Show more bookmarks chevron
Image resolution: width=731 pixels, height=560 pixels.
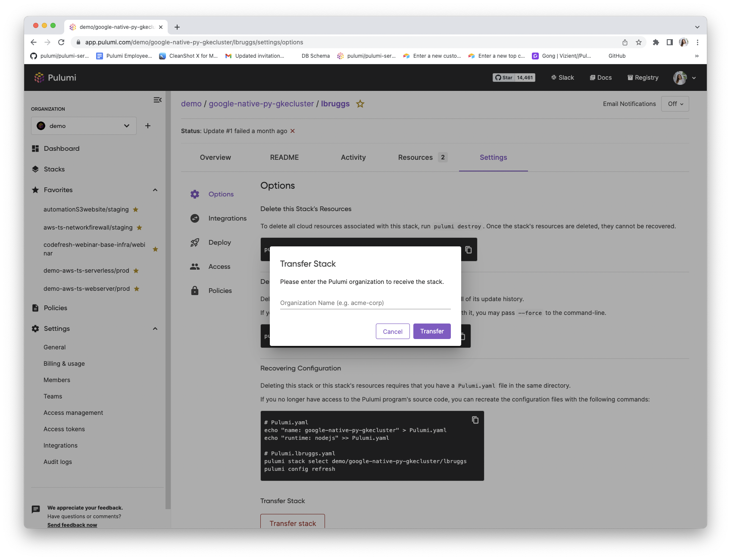coord(697,56)
